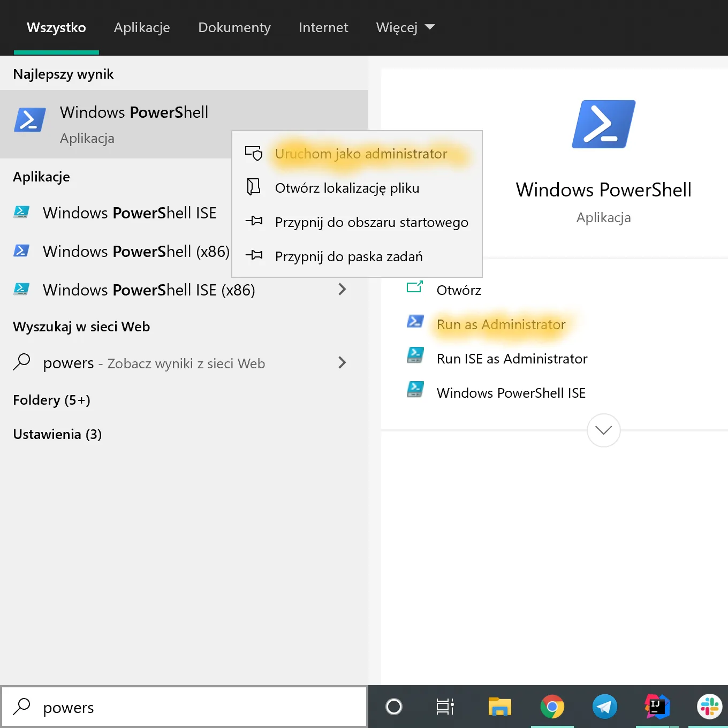
Task: Click the search box containing powers
Action: point(184,707)
